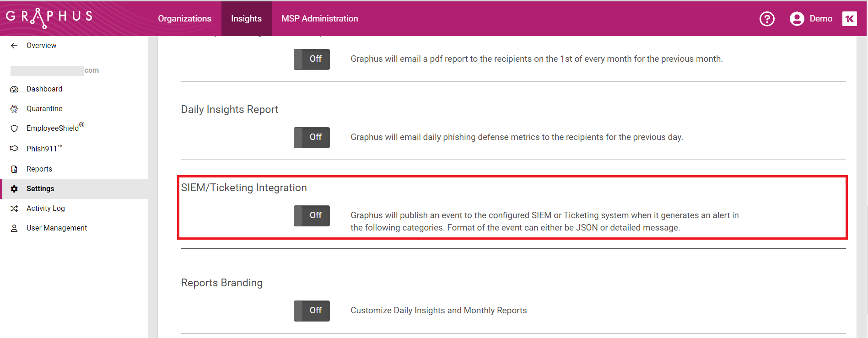
Task: Switch on the Reports Branding toggle
Action: click(312, 311)
